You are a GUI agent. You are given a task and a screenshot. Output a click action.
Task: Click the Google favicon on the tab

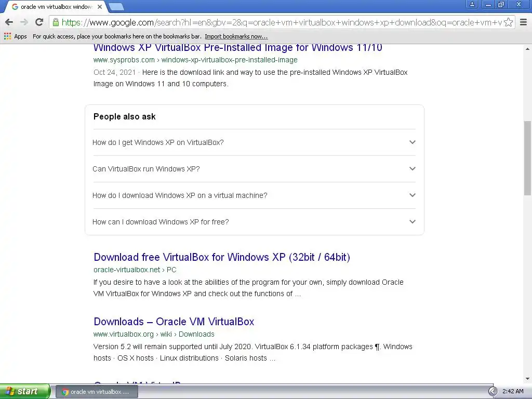[15, 7]
